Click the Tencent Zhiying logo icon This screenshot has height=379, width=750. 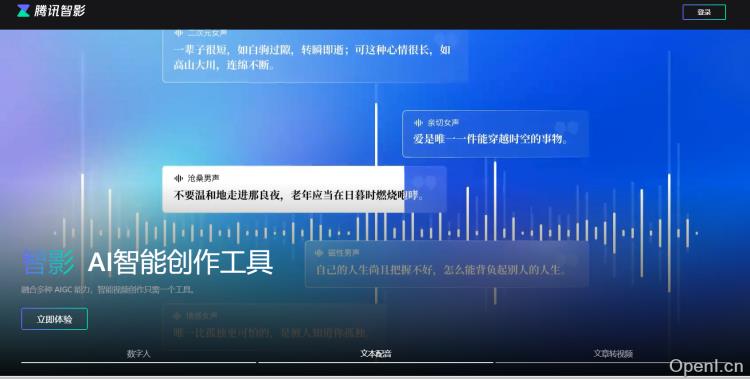click(x=23, y=11)
